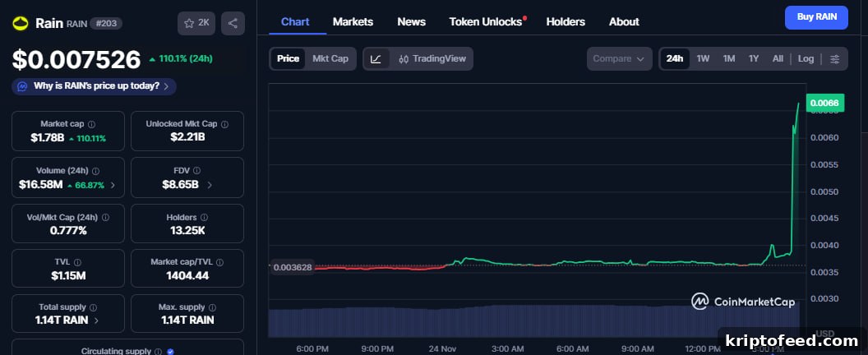Open the Compare dropdown
The width and height of the screenshot is (868, 355).
click(x=619, y=58)
